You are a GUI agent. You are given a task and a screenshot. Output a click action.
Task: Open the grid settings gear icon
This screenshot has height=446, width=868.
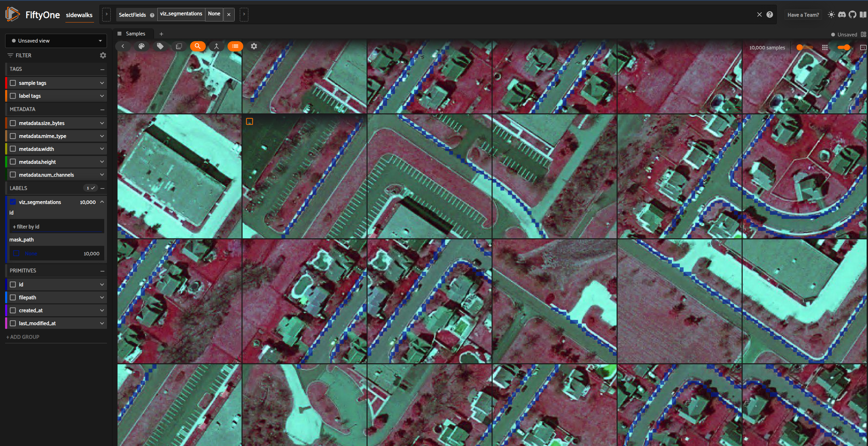coord(254,46)
